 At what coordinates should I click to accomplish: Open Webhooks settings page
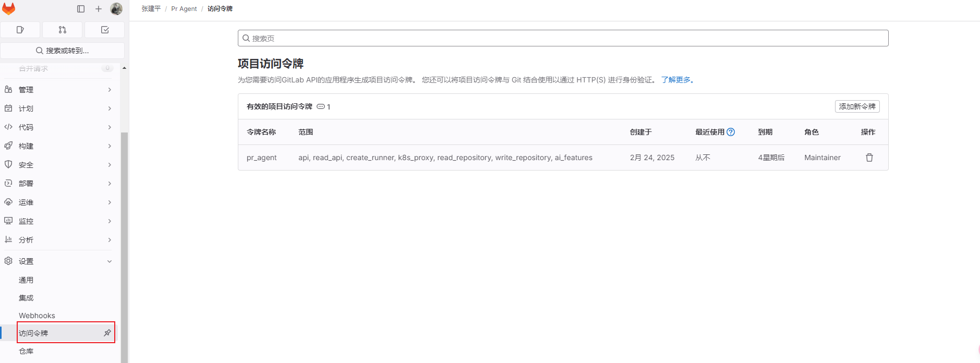pos(37,316)
